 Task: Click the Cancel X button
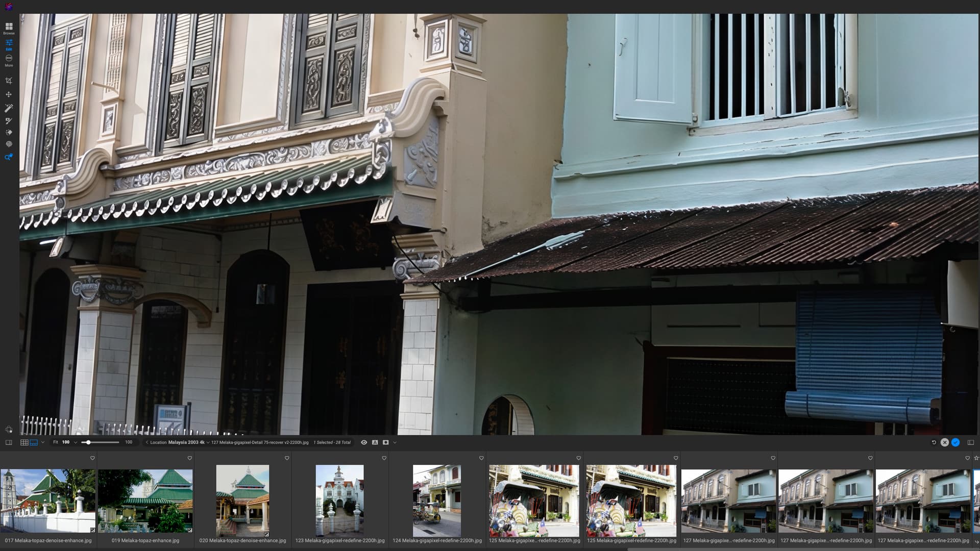[945, 442]
